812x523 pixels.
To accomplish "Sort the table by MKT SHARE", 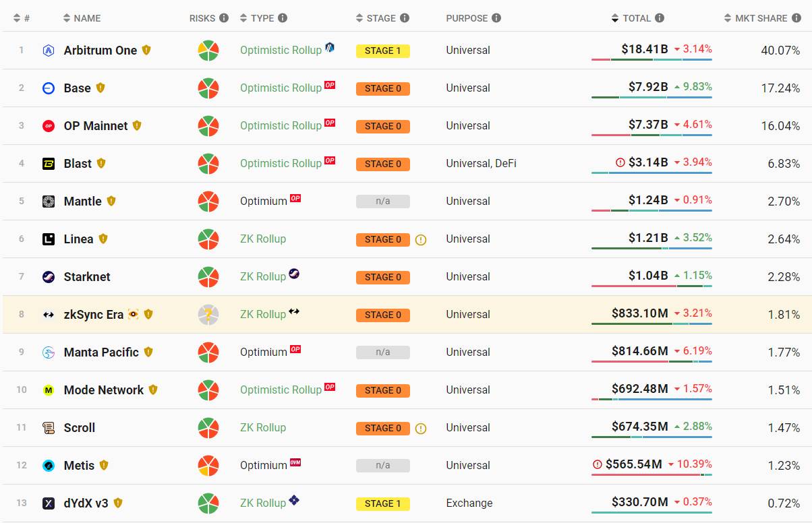I will click(x=755, y=18).
